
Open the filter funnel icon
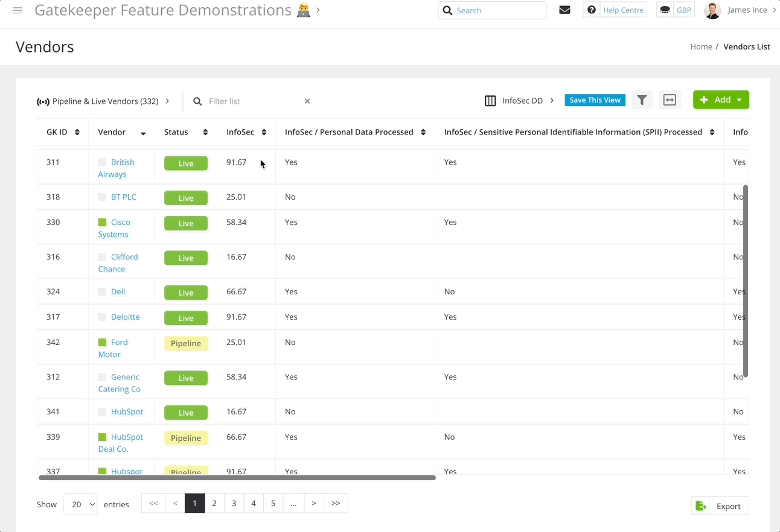642,100
